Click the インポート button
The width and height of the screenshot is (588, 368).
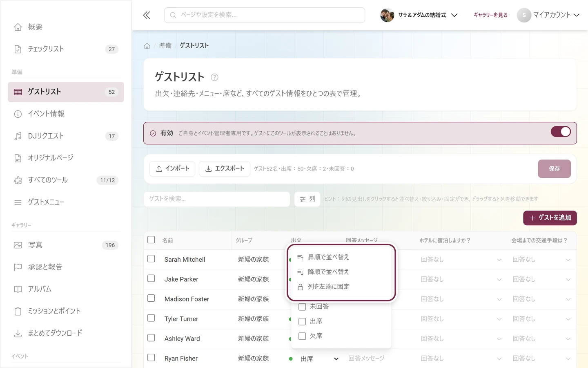point(172,168)
